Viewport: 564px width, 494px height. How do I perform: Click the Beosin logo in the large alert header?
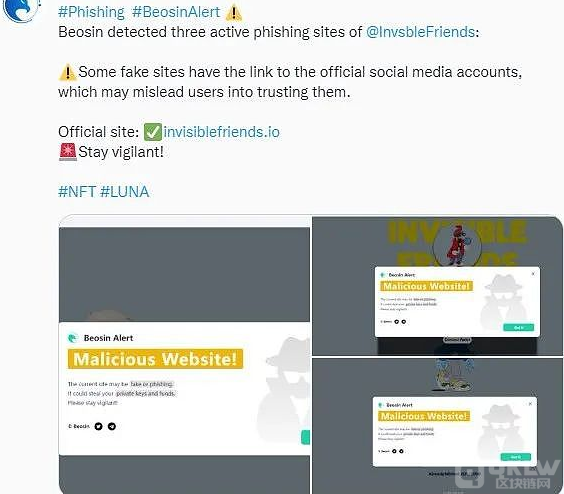click(x=73, y=338)
